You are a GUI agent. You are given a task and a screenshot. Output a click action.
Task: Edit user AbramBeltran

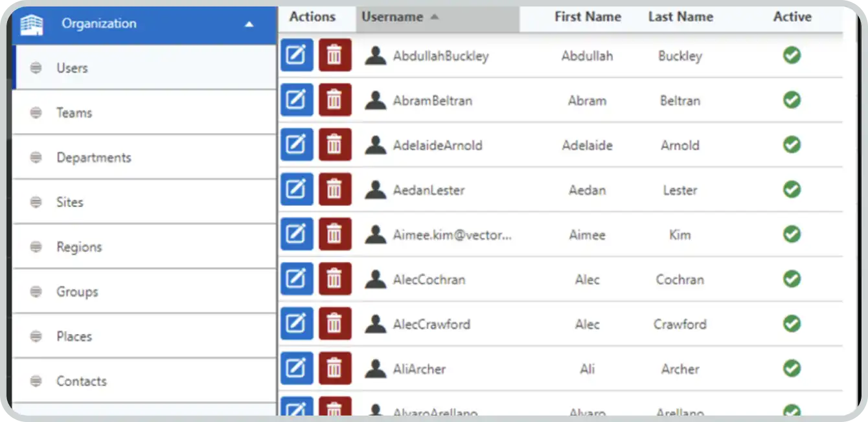(297, 100)
